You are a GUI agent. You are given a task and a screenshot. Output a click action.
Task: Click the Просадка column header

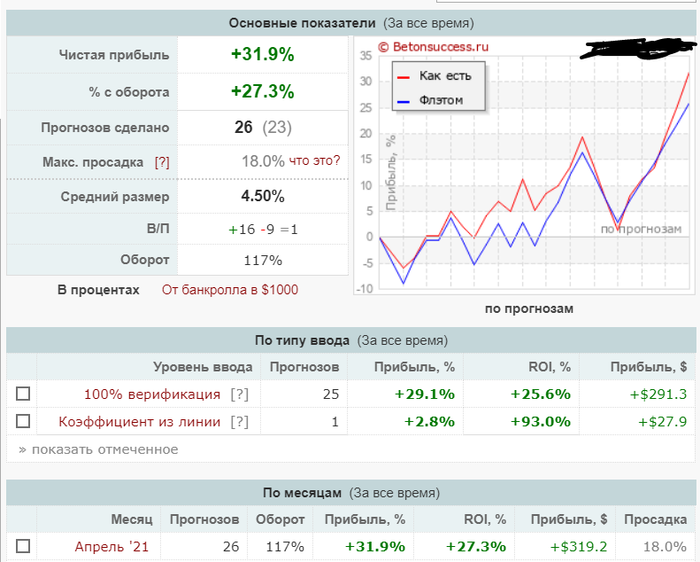(x=655, y=519)
